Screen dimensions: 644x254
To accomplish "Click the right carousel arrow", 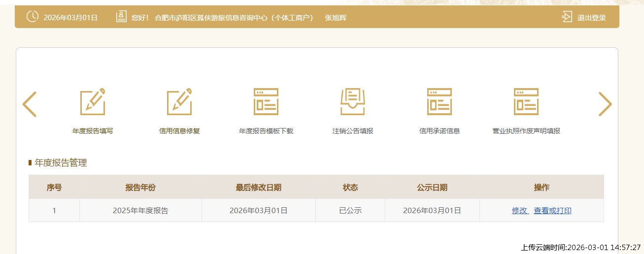I will [605, 104].
